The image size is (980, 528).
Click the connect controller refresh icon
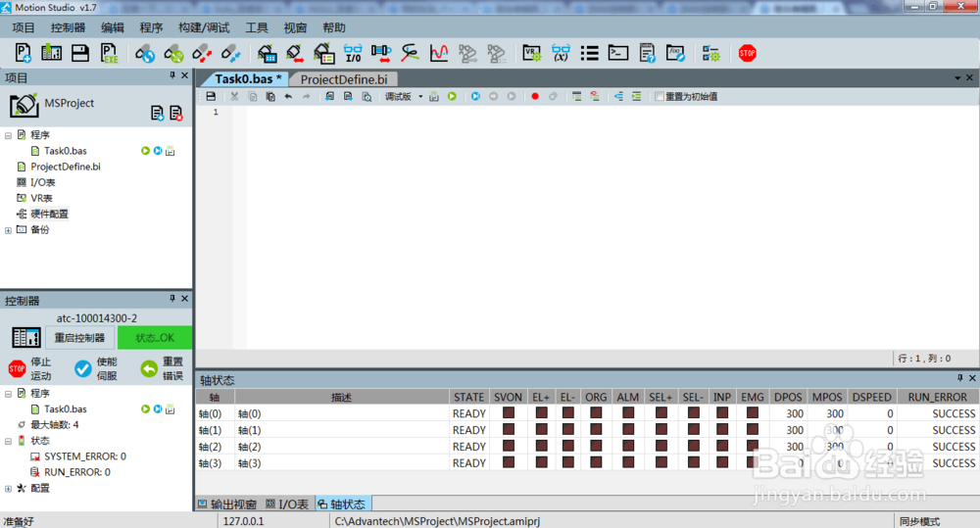(145, 53)
